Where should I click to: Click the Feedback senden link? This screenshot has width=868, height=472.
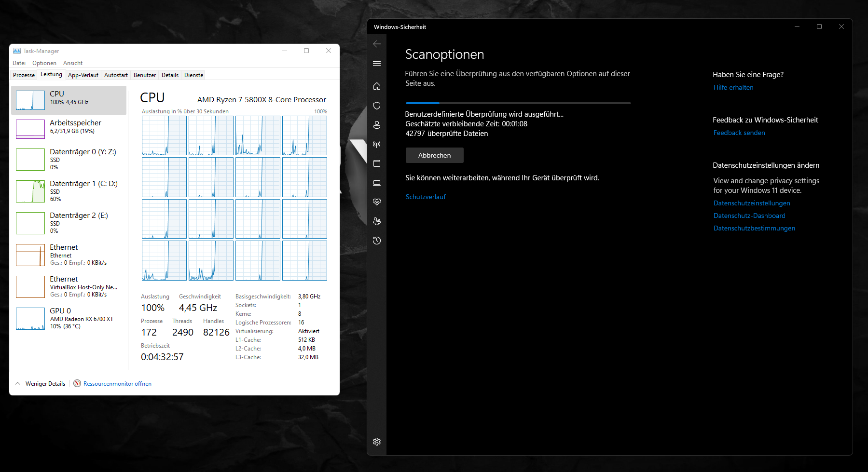(x=739, y=133)
